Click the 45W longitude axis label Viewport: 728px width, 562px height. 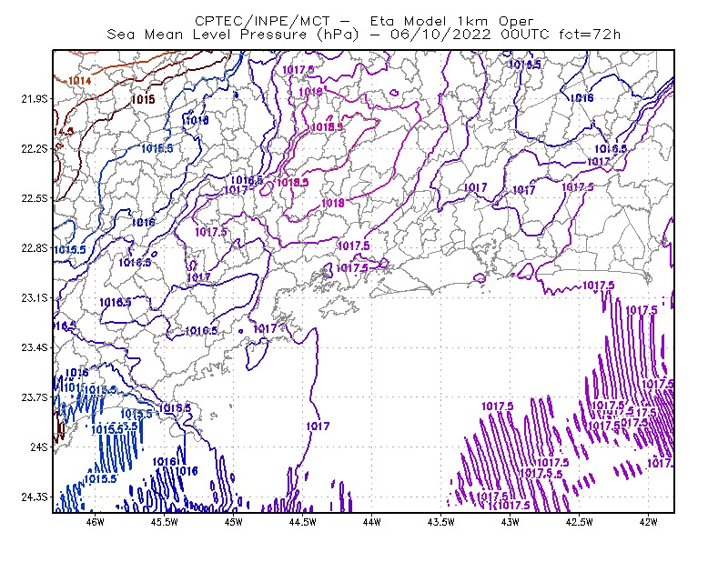coord(234,522)
